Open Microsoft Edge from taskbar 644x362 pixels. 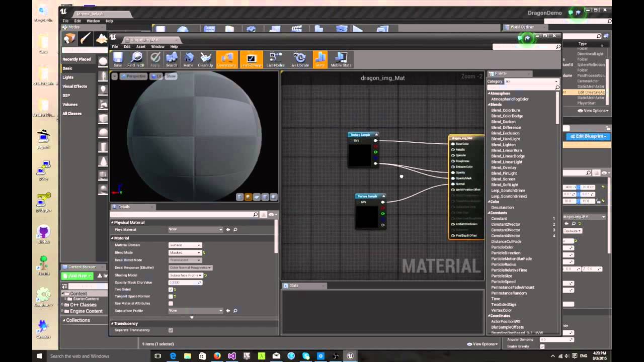coord(173,356)
